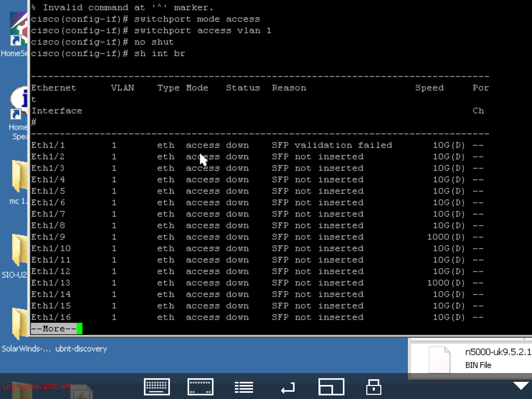The width and height of the screenshot is (532, 399).
Task: Show the extended function keys bar
Action: point(200,387)
